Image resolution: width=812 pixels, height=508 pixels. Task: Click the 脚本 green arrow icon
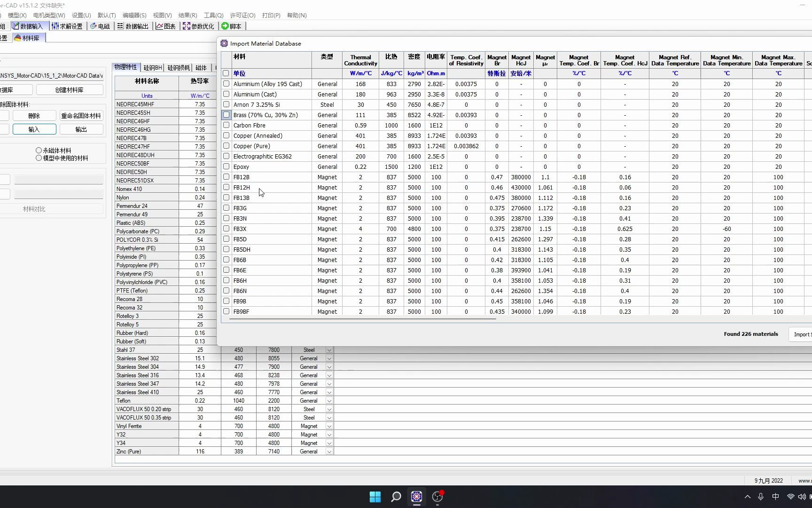(225, 26)
